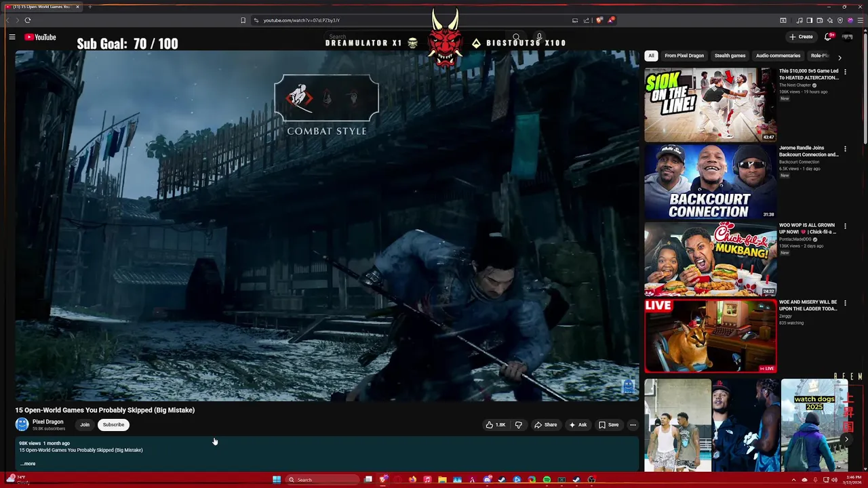Open more actions ellipsis under video
This screenshot has height=488, width=868.
633,425
